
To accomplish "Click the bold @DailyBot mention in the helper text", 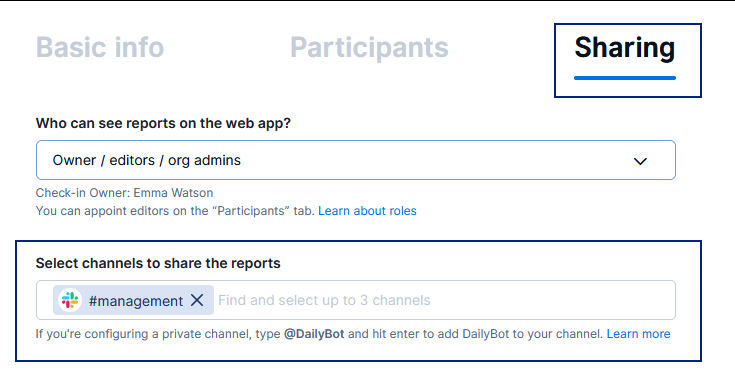I will (314, 334).
